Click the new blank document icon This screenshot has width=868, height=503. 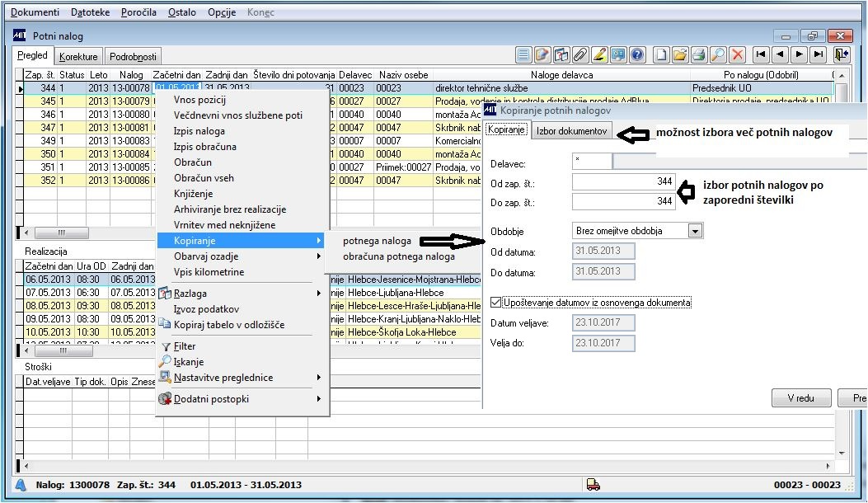coord(661,55)
